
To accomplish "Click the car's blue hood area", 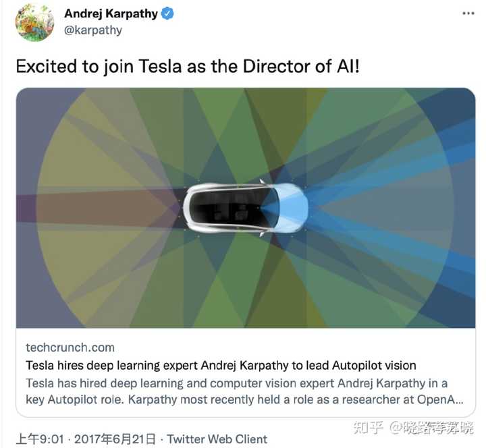I will pyautogui.click(x=292, y=208).
